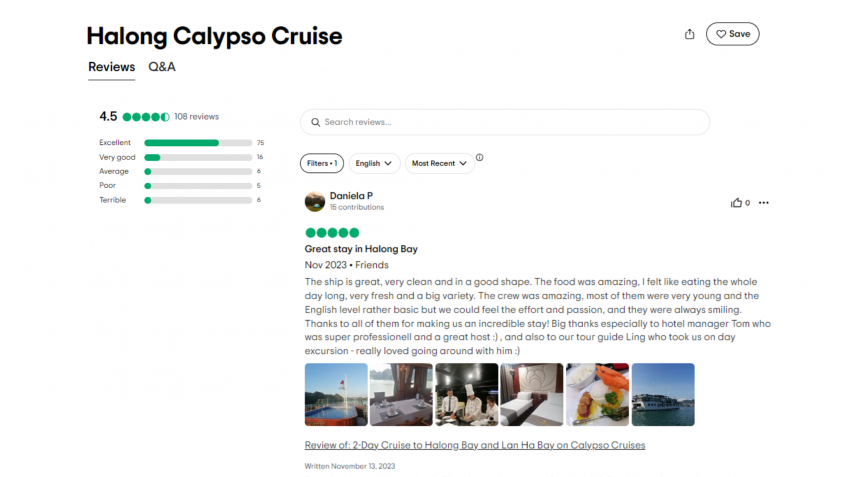Select the Reviews tab
This screenshot has width=848, height=477.
pyautogui.click(x=111, y=67)
